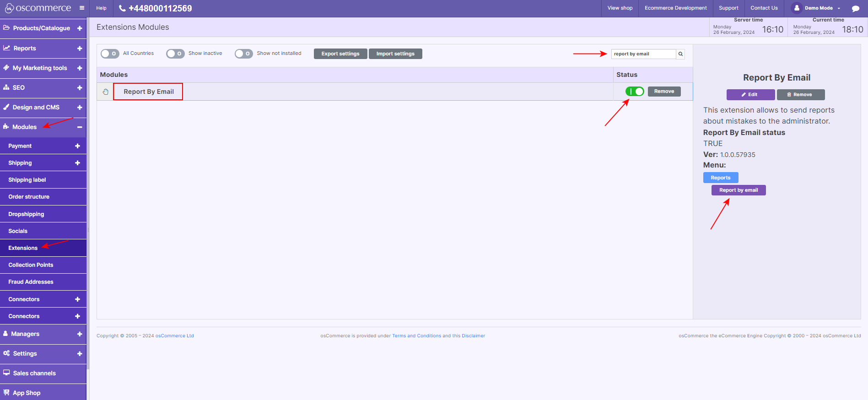This screenshot has width=868, height=400.
Task: Disable the Report By Email status switch
Action: (x=635, y=92)
